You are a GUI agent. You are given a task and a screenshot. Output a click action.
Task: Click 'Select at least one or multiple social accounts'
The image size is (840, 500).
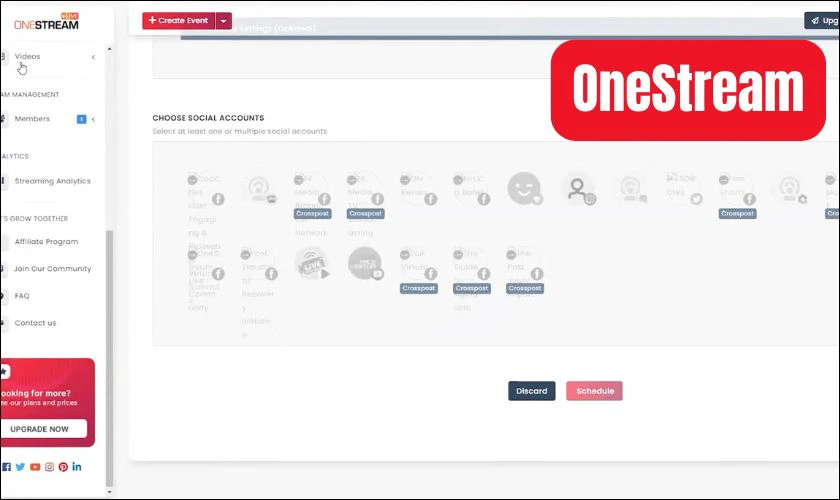pyautogui.click(x=239, y=131)
